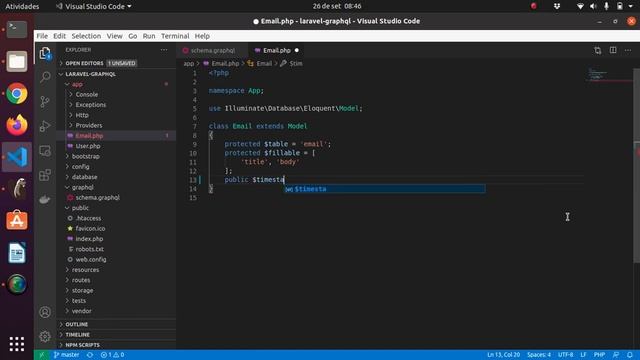Open the system tray volume menu
Viewport: 640px width, 360px height.
(593, 6)
